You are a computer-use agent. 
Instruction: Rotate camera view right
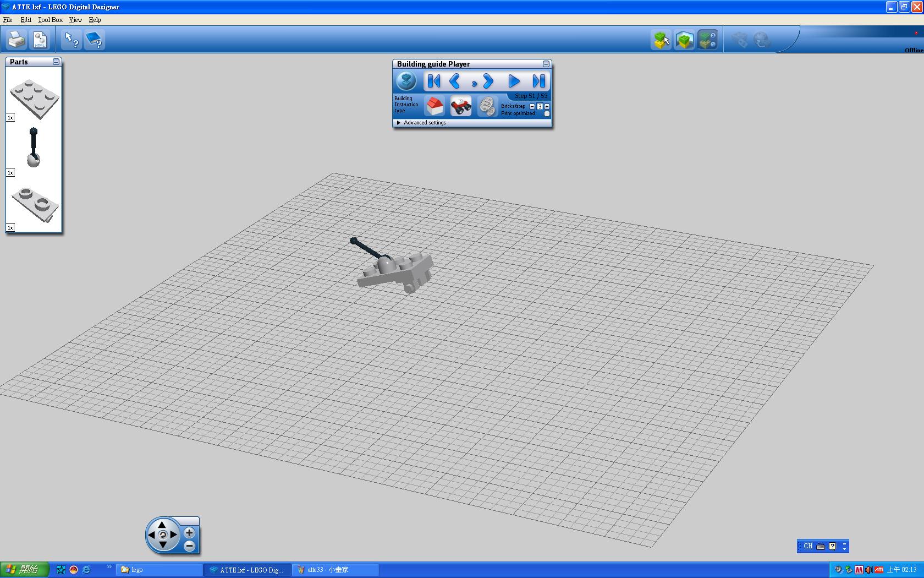173,535
